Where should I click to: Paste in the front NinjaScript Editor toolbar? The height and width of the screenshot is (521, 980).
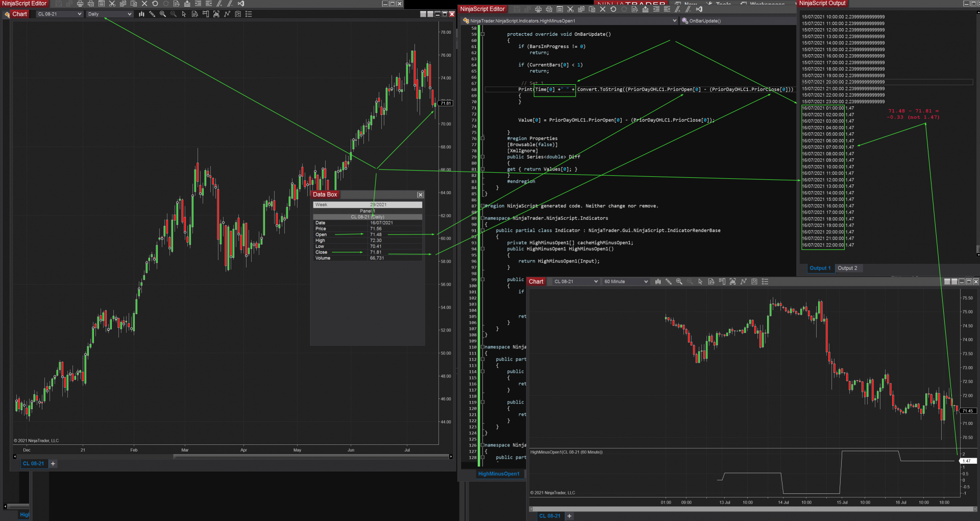(592, 9)
